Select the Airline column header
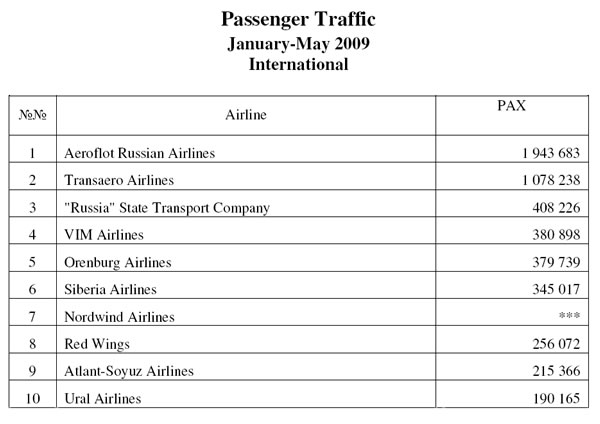600x424 pixels. pos(246,115)
